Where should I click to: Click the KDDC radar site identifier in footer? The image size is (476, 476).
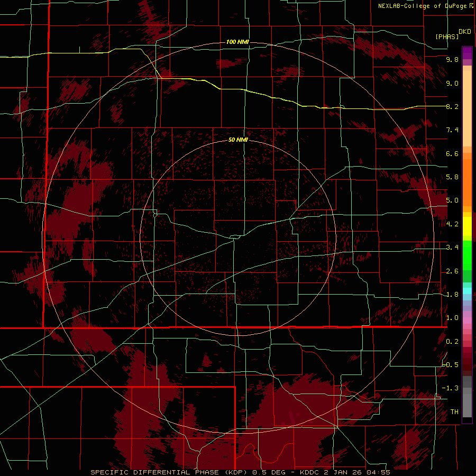309,472
